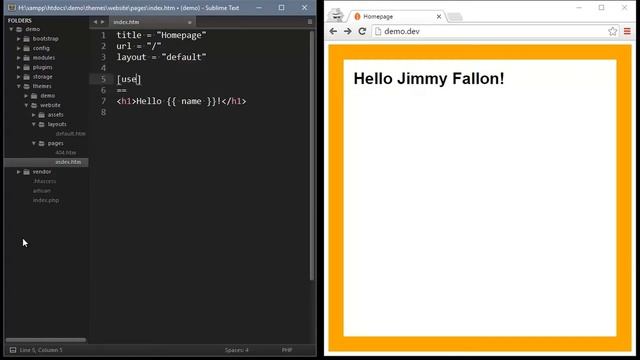Open index.php in the sidebar

click(x=46, y=200)
